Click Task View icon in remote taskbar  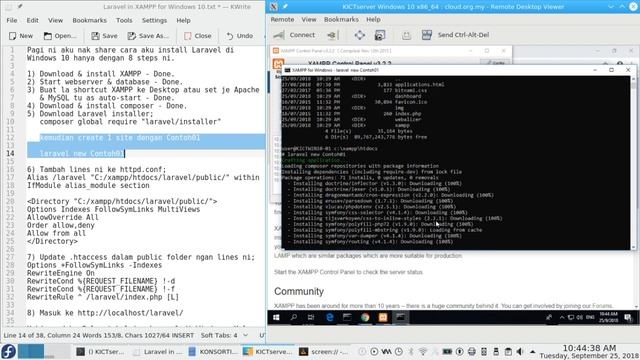click(311, 317)
